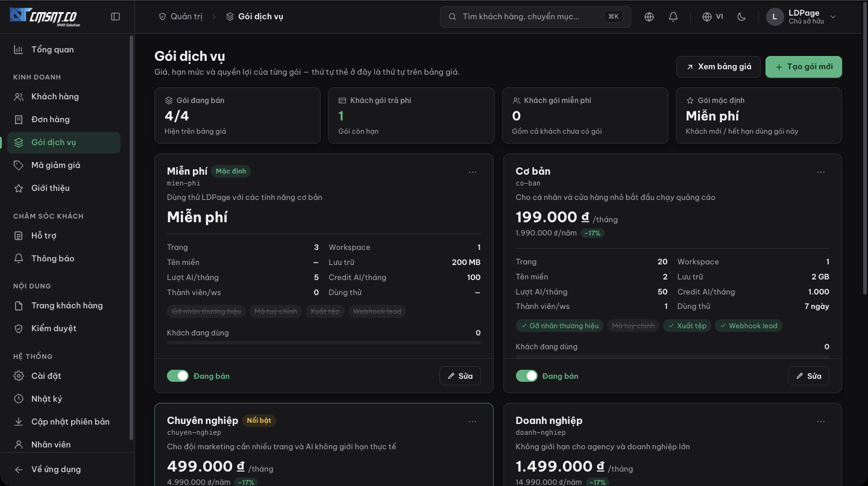The height and width of the screenshot is (486, 868).
Task: Open Đơn hàng sidebar item
Action: tap(64, 119)
